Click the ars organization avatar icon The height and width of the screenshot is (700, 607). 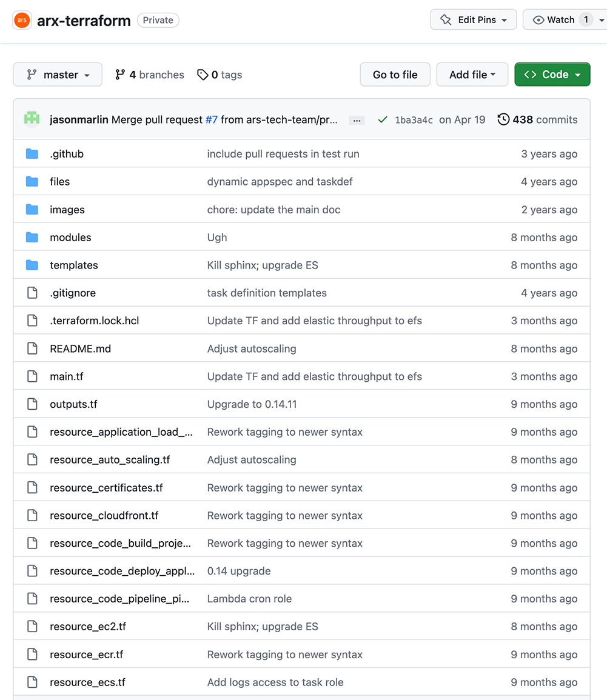pos(22,20)
